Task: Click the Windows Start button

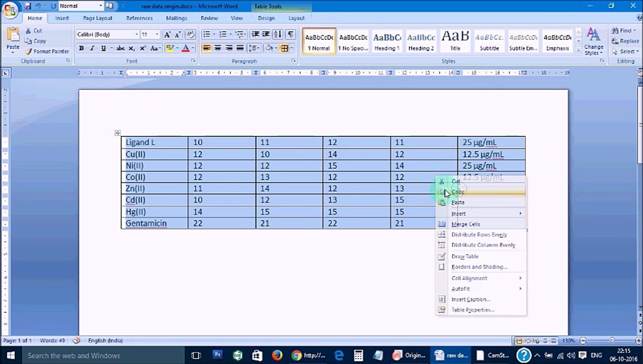Action: [x=10, y=355]
